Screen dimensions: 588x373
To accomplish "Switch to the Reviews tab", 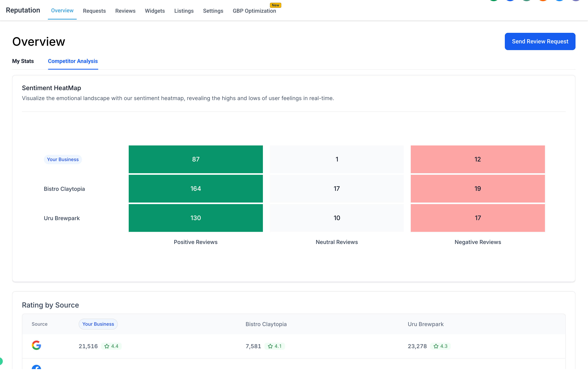I will click(x=125, y=11).
